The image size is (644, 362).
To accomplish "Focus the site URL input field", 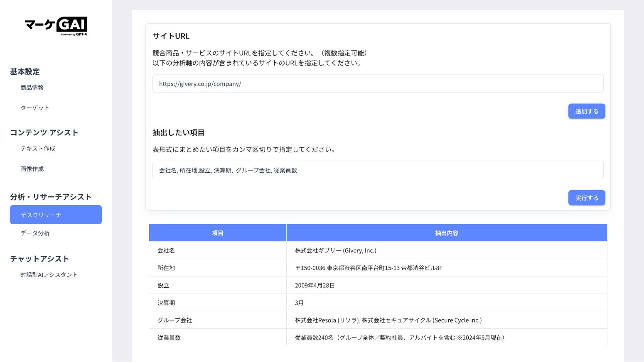I will (378, 83).
